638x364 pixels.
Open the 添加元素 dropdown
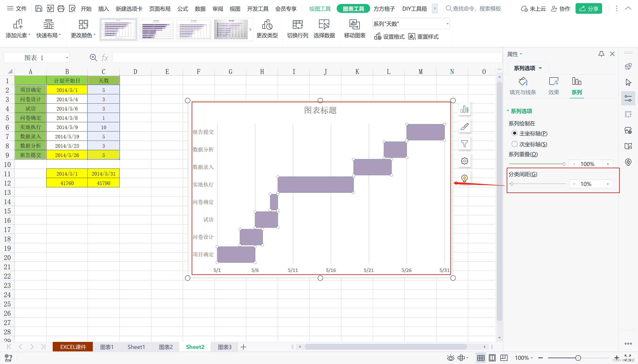pos(18,29)
